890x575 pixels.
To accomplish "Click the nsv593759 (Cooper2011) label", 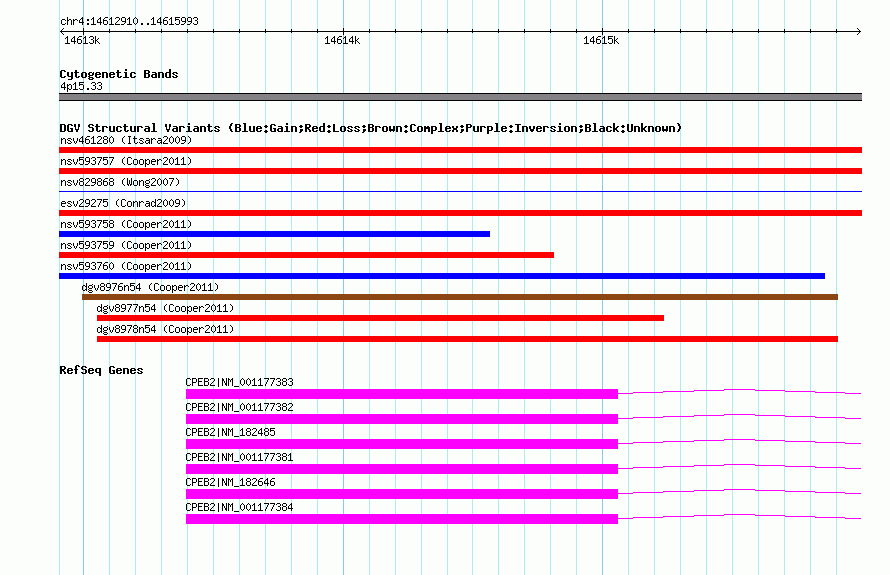I will click(126, 245).
